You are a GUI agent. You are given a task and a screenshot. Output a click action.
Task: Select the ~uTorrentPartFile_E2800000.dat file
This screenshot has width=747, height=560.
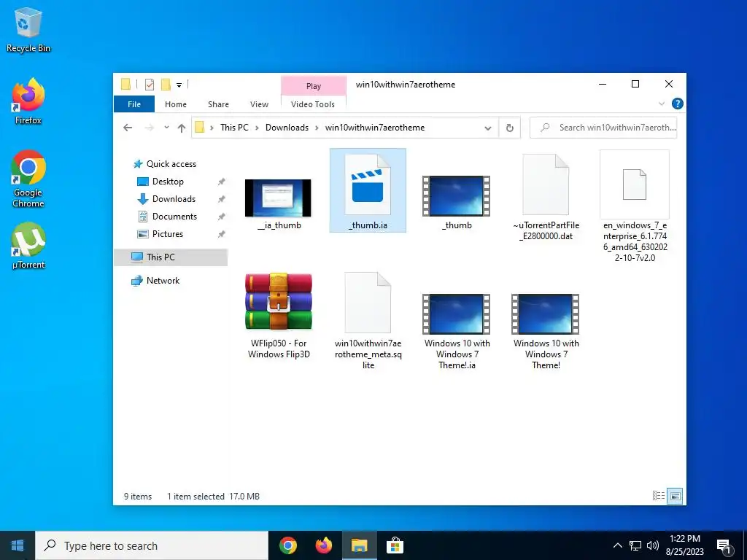546,197
